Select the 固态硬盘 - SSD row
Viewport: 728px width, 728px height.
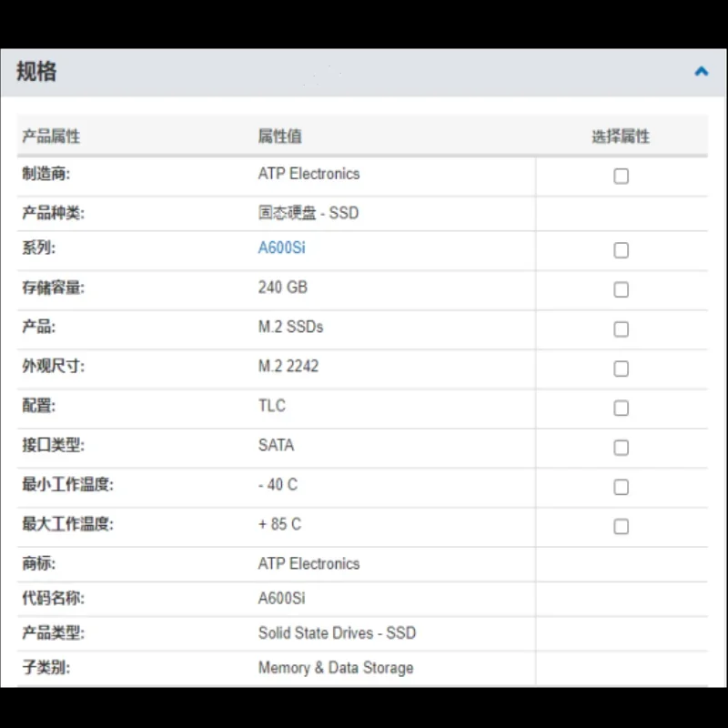308,213
